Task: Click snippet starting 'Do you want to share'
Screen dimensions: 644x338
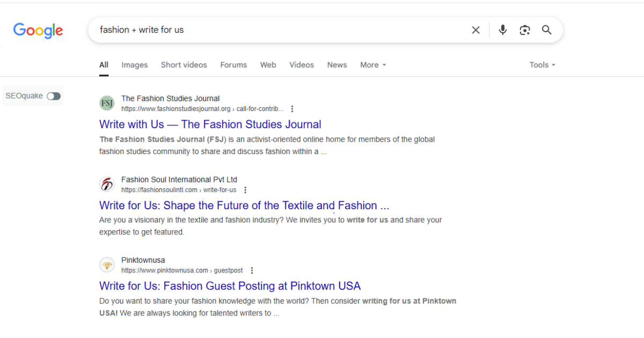Action: click(277, 307)
